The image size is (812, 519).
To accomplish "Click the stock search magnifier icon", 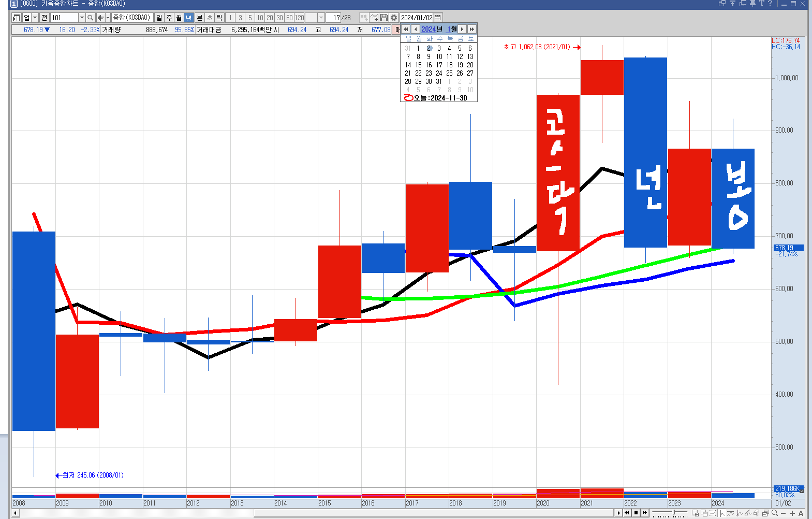I will coord(90,18).
